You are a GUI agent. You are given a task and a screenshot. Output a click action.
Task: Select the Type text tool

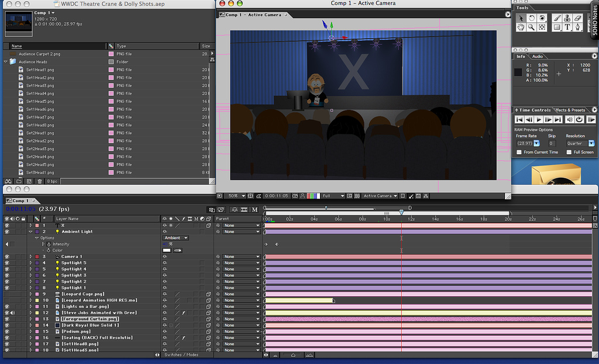567,27
